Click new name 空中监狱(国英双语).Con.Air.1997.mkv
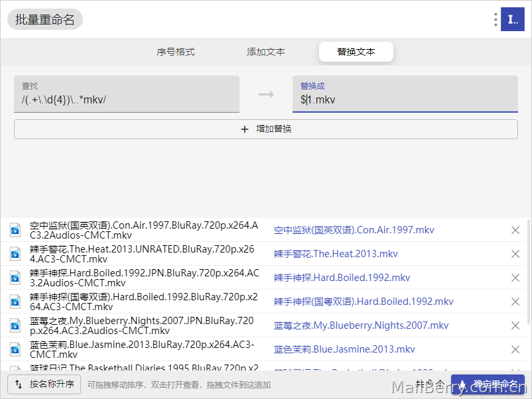532x399 pixels. click(x=354, y=230)
